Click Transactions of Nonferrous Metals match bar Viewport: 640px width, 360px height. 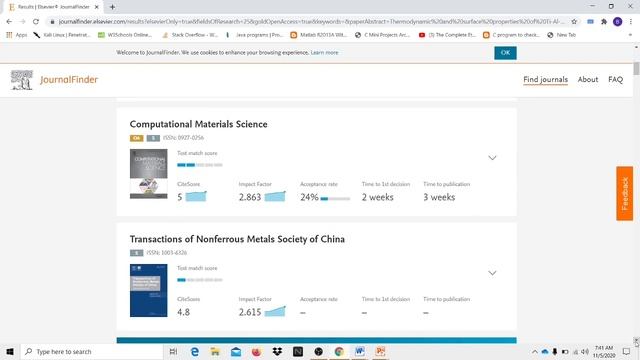click(200, 280)
